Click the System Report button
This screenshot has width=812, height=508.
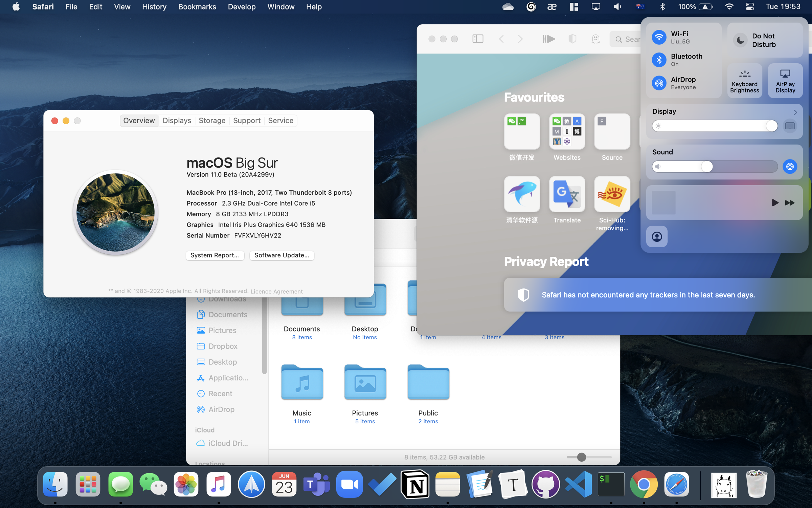pos(215,255)
